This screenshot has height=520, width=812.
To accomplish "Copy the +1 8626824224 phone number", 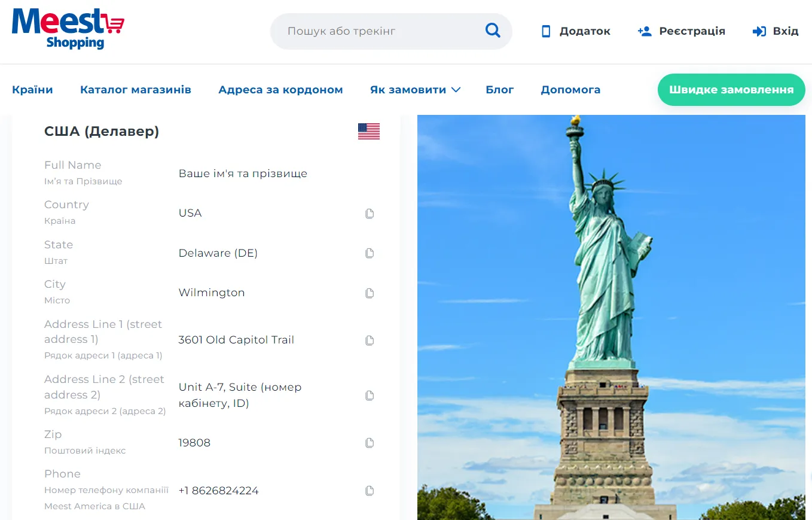I will coord(370,491).
